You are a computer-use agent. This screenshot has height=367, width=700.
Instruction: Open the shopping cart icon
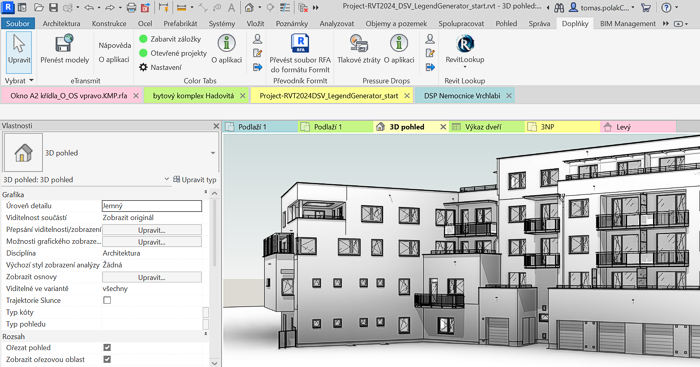(646, 7)
